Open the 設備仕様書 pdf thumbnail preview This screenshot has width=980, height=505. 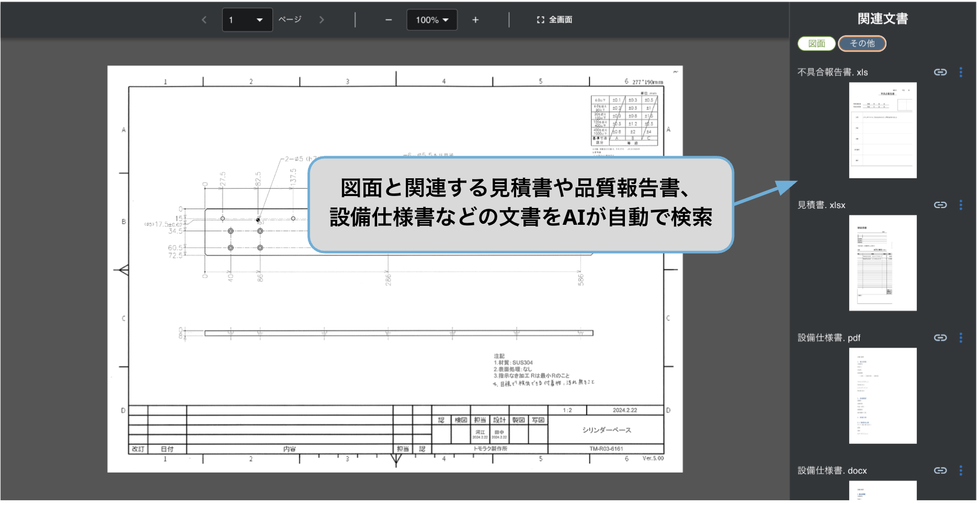coord(883,396)
